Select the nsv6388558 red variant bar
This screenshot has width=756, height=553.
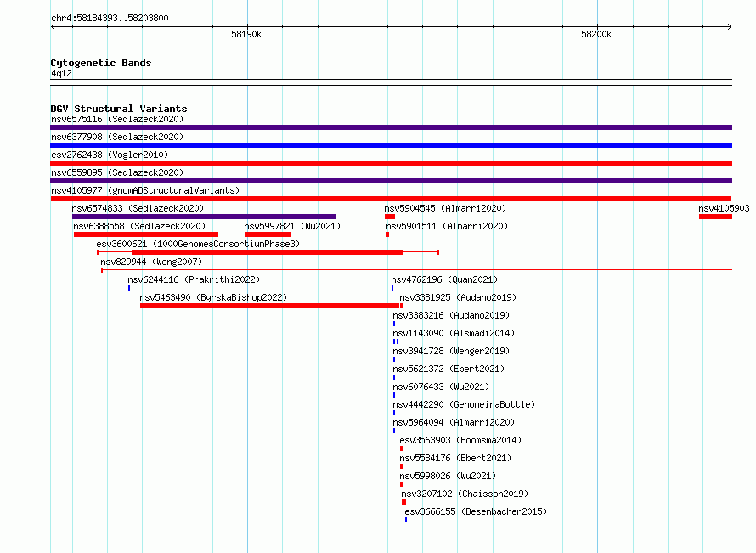pos(146,234)
